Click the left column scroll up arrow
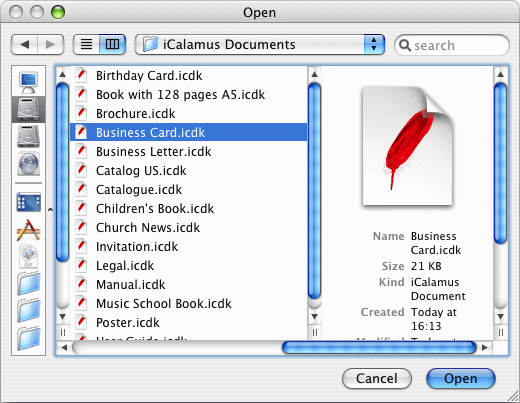The image size is (520, 403). pyautogui.click(x=62, y=74)
